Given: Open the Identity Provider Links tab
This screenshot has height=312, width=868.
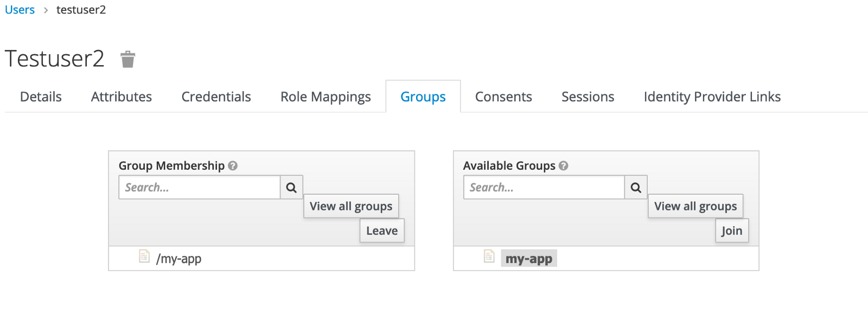Looking at the screenshot, I should click(712, 97).
